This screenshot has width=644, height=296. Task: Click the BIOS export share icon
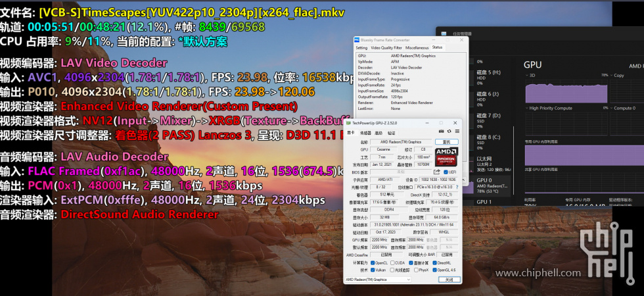click(437, 172)
